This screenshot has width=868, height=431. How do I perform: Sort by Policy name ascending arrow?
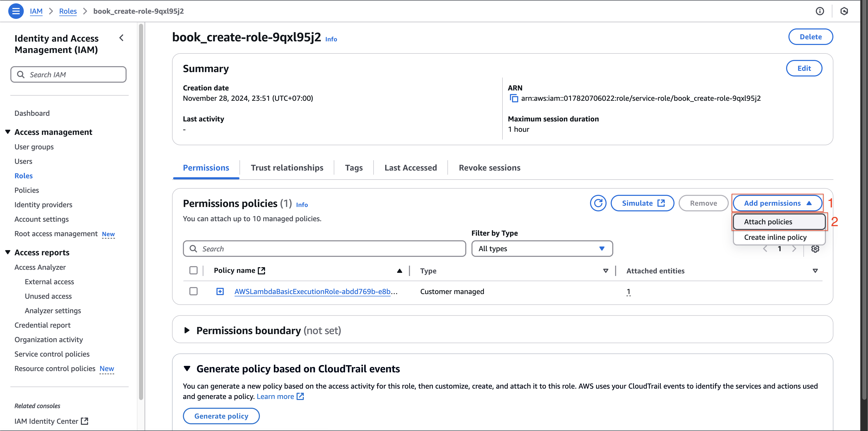click(x=400, y=271)
